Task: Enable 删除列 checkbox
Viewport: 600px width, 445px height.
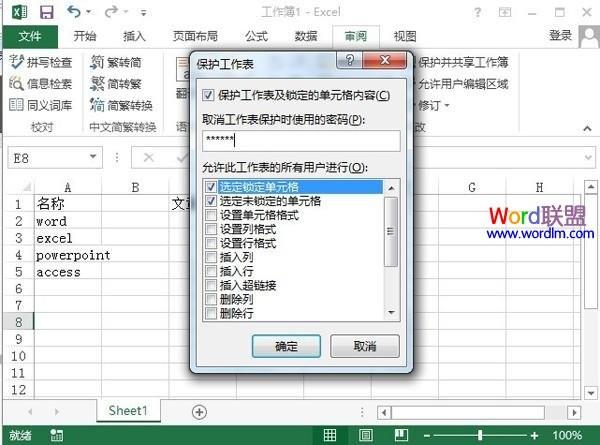Action: pos(211,299)
